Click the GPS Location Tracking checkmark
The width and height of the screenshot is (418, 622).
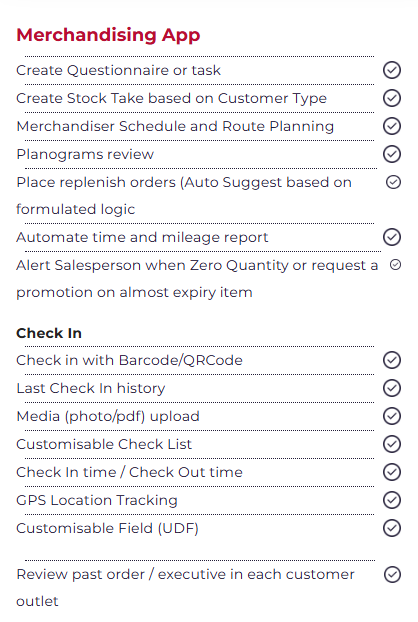click(392, 500)
